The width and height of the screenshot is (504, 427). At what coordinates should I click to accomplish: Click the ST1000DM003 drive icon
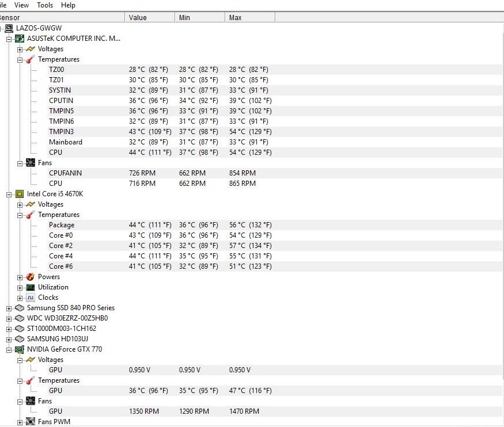pyautogui.click(x=20, y=329)
